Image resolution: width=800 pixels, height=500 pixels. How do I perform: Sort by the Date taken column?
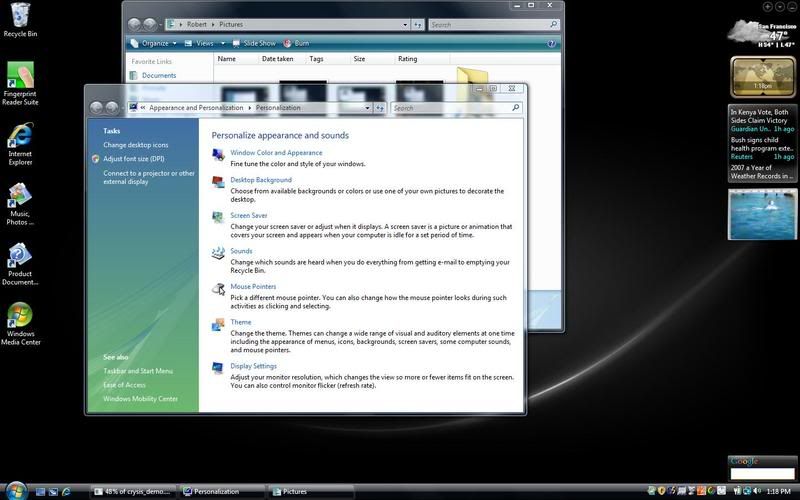282,59
